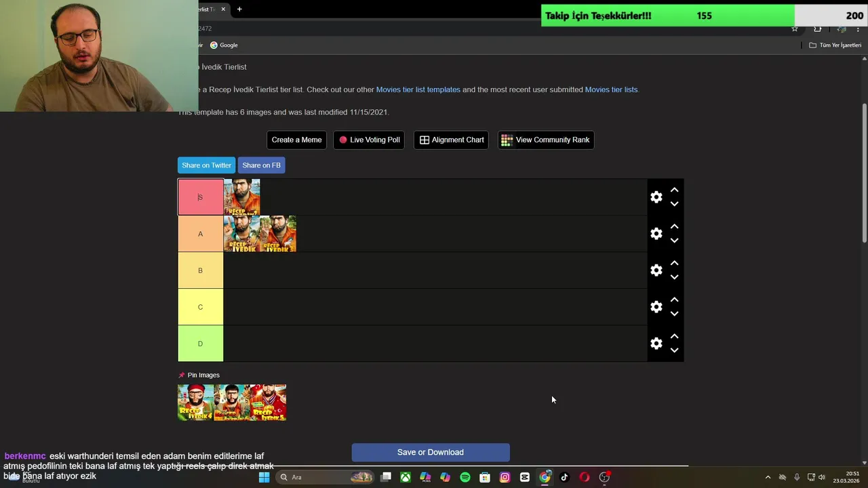
Task: Open volume control in system tray
Action: point(822,477)
